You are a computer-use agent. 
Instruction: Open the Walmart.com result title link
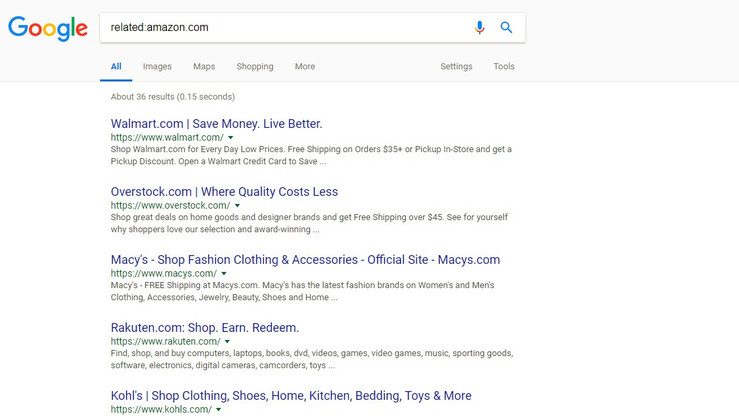pos(216,124)
